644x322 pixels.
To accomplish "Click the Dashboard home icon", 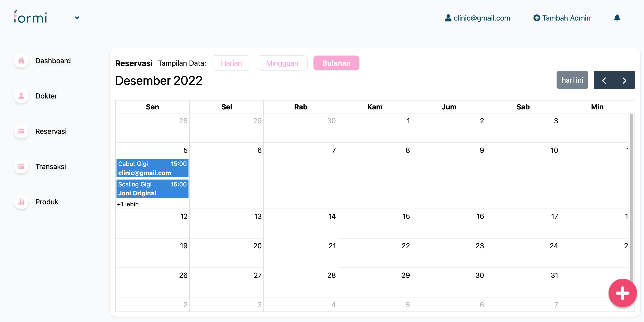I will tap(21, 61).
